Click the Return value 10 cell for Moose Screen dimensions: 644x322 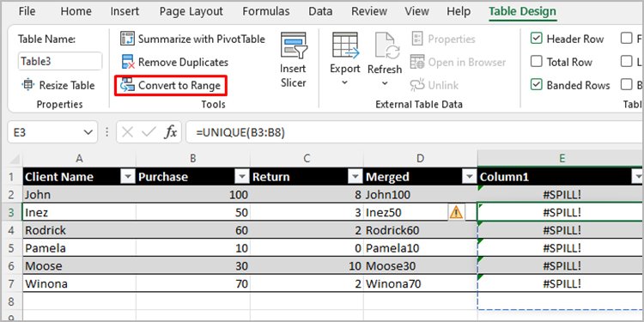307,266
